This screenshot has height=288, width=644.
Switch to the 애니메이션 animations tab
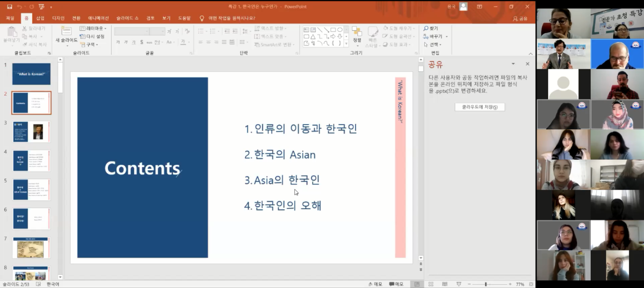click(x=99, y=18)
